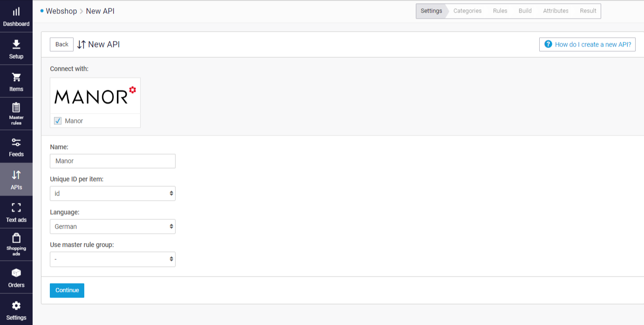Image resolution: width=644 pixels, height=325 pixels.
Task: Open Master rules in the sidebar
Action: [16, 113]
